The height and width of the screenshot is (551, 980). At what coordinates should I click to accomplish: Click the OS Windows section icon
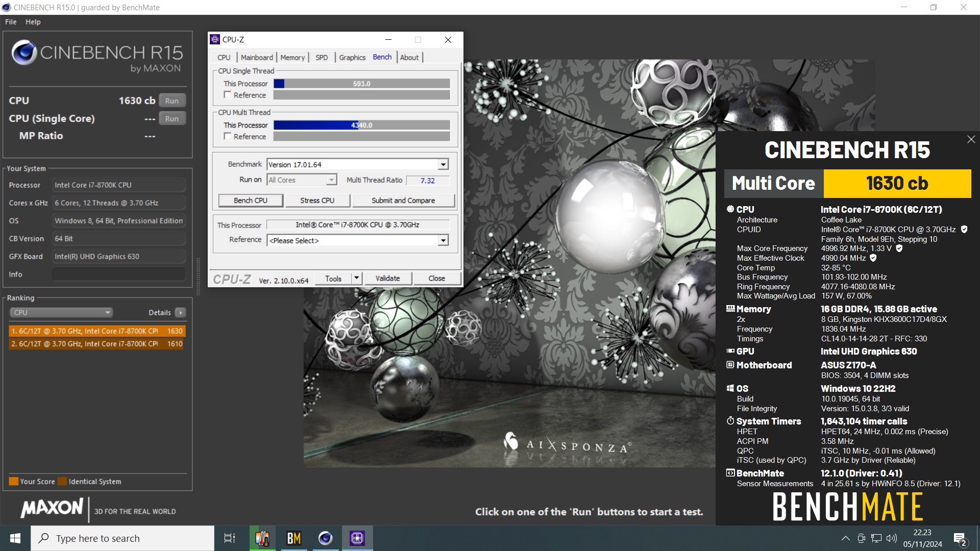click(730, 388)
